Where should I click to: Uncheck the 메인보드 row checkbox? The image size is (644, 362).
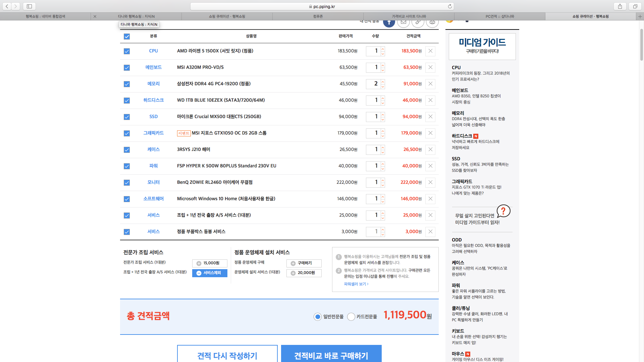[x=127, y=68]
